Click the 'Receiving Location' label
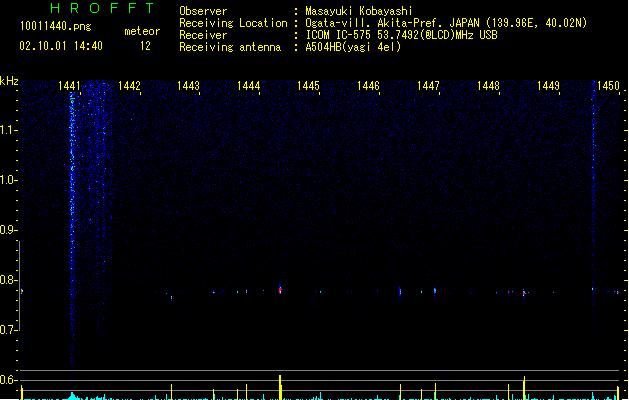The image size is (629, 400). tap(233, 23)
